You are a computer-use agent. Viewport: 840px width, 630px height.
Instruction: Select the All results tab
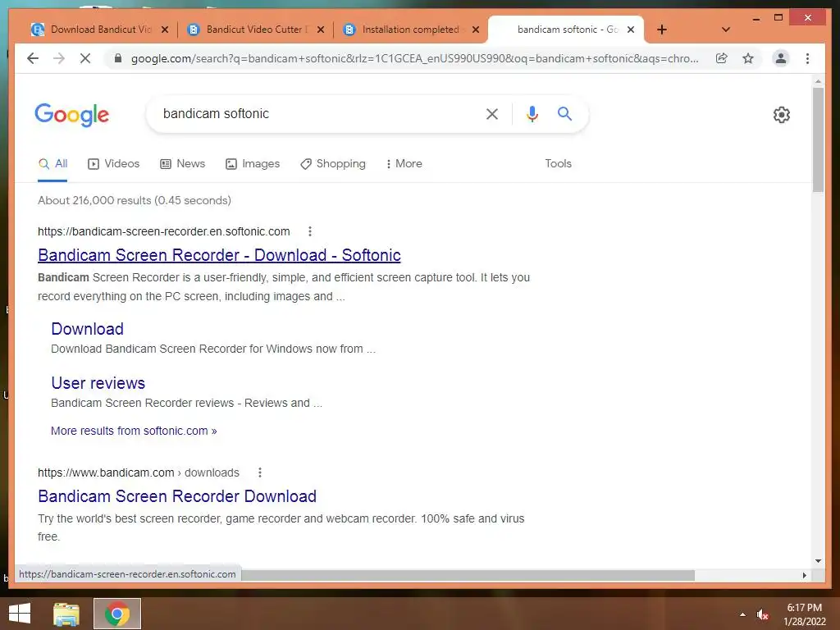coord(52,164)
